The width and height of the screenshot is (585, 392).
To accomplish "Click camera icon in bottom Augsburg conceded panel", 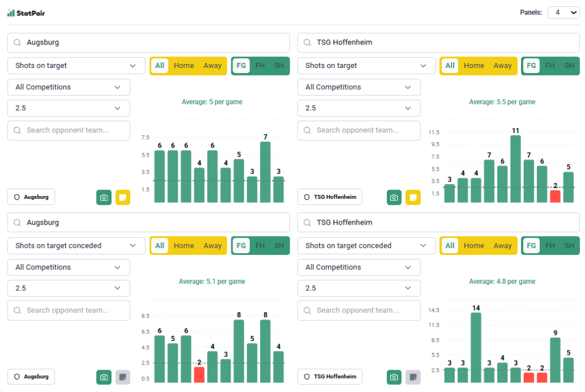I will (103, 377).
